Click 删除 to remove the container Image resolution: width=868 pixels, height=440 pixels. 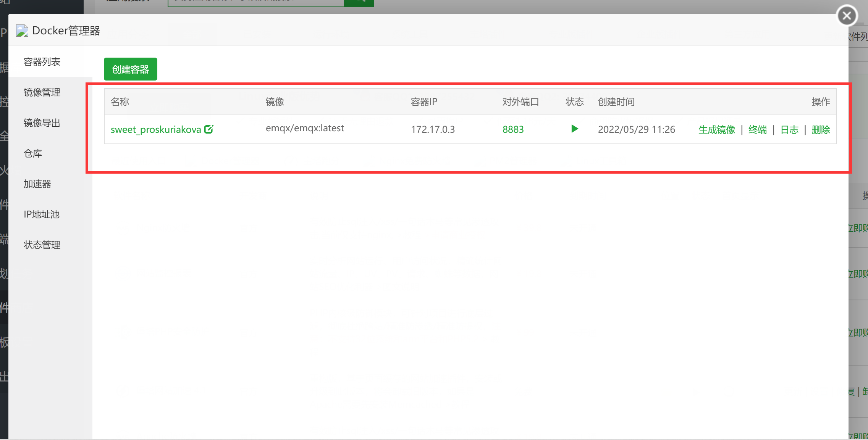pyautogui.click(x=821, y=130)
